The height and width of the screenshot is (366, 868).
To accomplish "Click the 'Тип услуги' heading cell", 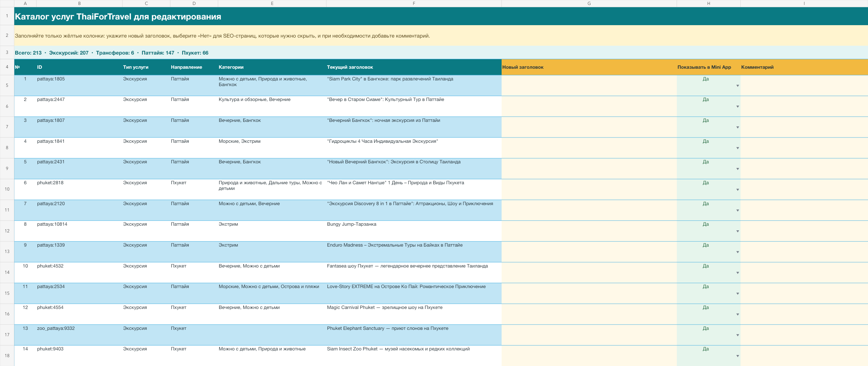I will pyautogui.click(x=146, y=67).
